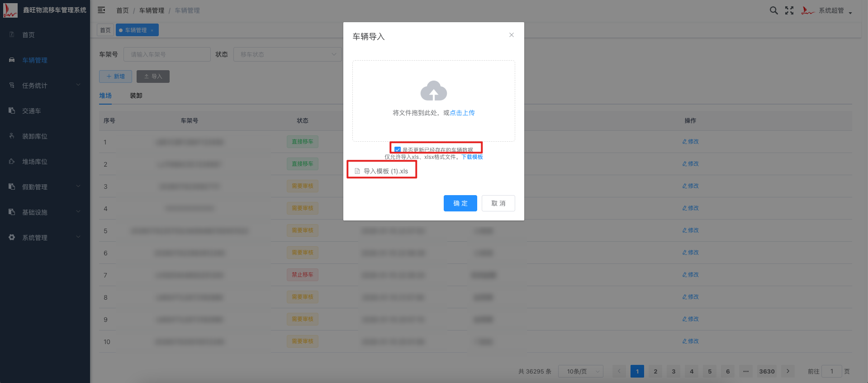Click 首页 in the breadcrumb
The width and height of the screenshot is (868, 383).
122,10
